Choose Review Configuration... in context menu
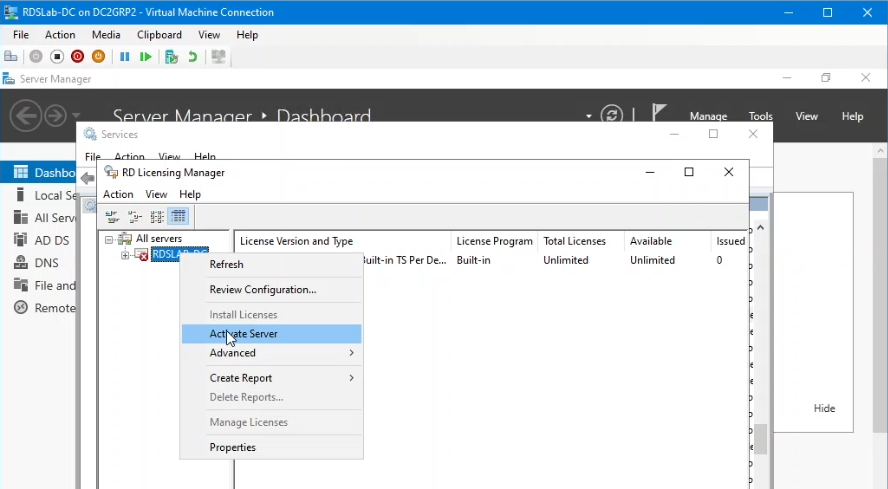Image resolution: width=888 pixels, height=489 pixels. [x=262, y=290]
